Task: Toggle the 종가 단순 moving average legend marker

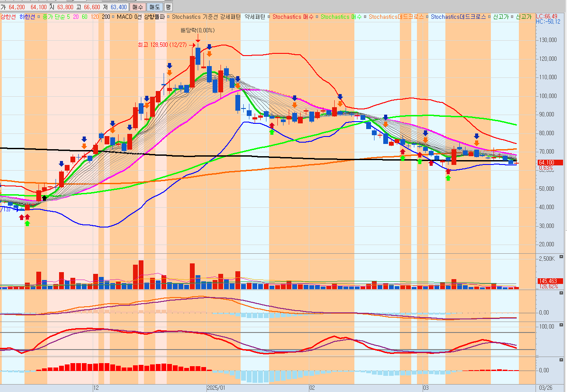Action: point(39,17)
